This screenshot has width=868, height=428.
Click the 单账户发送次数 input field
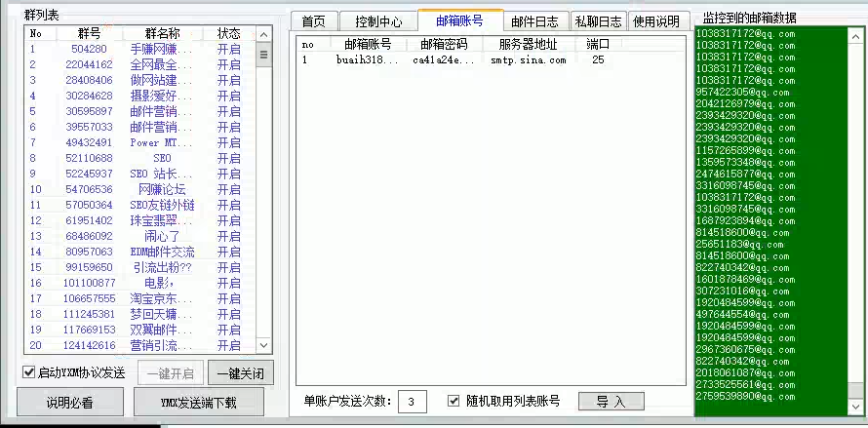pos(411,402)
